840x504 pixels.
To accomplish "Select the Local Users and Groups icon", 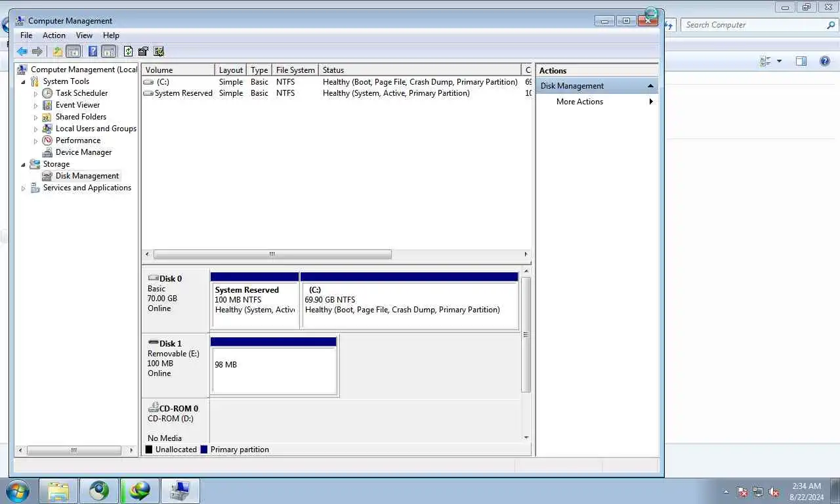I will [x=47, y=129].
